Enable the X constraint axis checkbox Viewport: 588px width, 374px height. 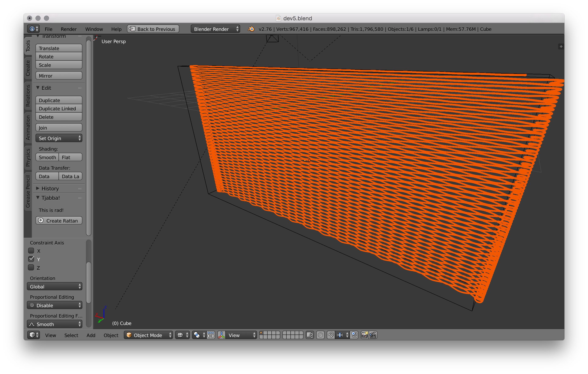click(x=31, y=250)
